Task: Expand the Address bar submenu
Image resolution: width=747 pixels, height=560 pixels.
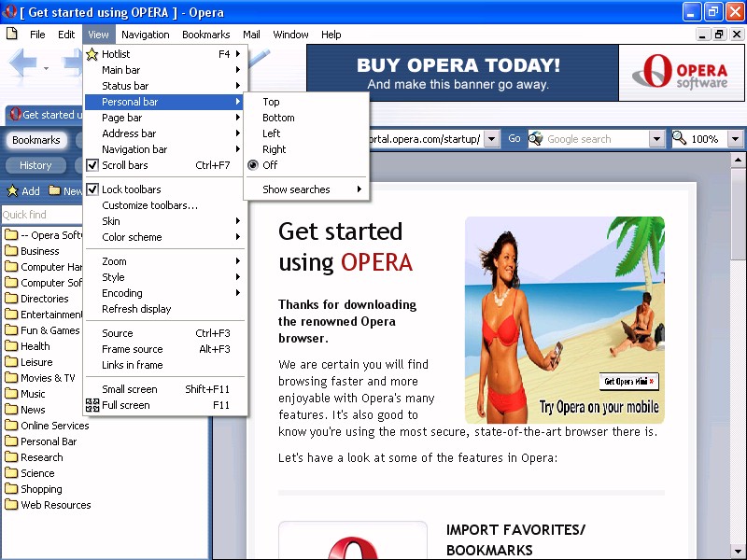Action: [x=165, y=133]
